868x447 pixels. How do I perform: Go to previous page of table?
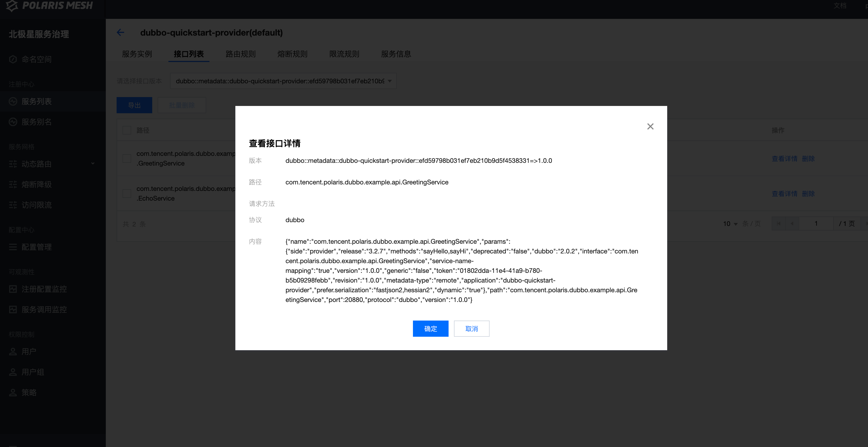coord(792,223)
